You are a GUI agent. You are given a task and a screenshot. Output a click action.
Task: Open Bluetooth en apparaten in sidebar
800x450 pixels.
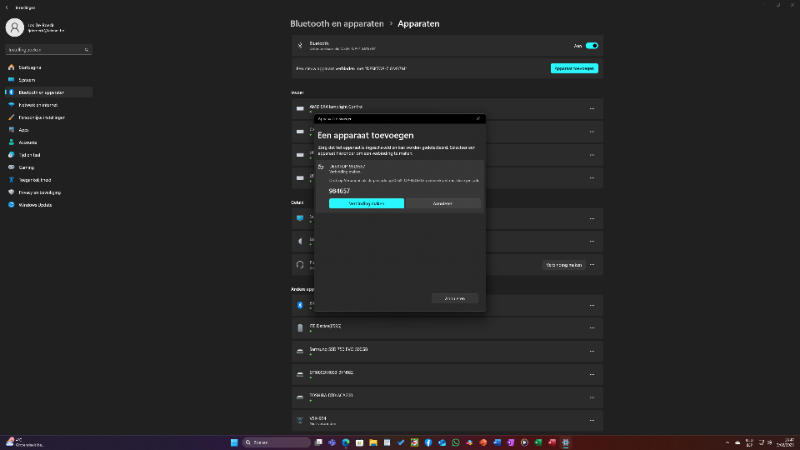pos(40,92)
